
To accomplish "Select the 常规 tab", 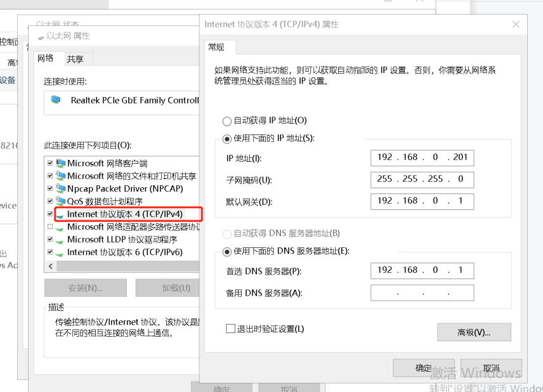I will point(216,47).
